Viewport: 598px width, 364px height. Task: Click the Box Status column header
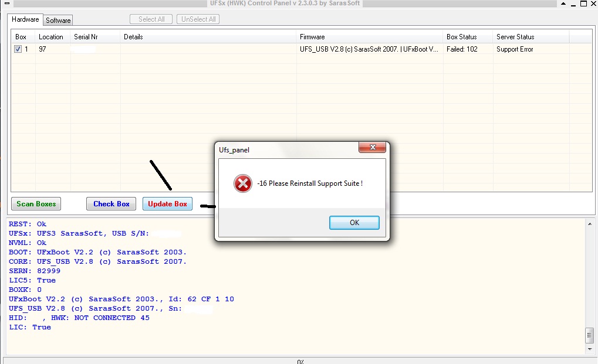pyautogui.click(x=468, y=37)
